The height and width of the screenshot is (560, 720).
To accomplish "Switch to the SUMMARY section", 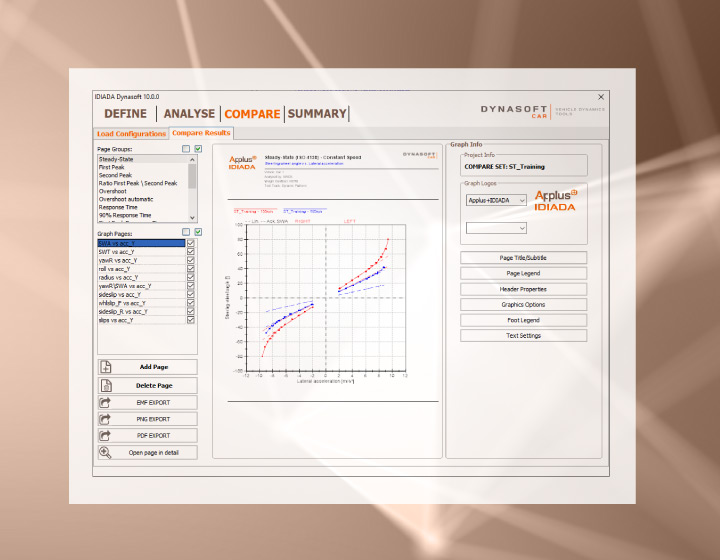I will [317, 114].
